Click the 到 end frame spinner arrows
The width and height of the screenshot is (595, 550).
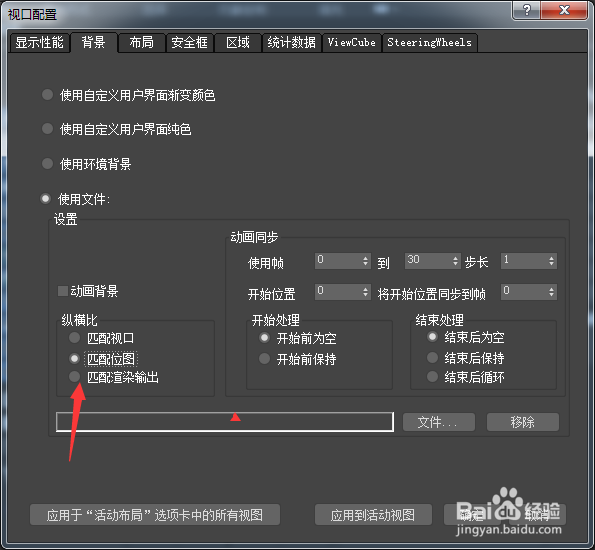[x=455, y=261]
